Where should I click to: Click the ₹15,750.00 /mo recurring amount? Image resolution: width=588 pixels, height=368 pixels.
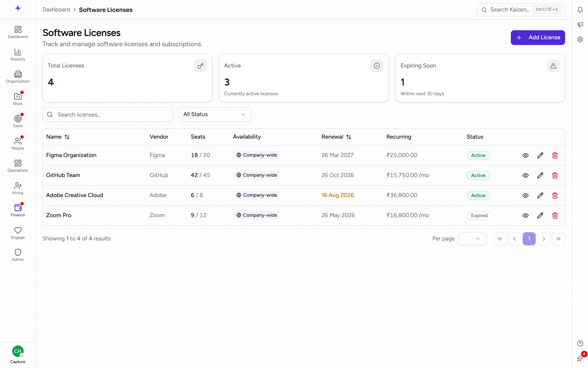408,175
